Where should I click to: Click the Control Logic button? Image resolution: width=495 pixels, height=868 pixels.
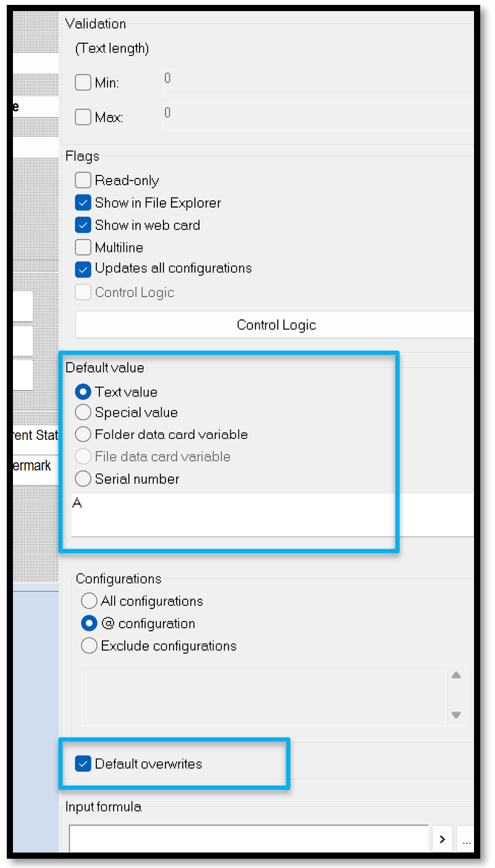[276, 325]
